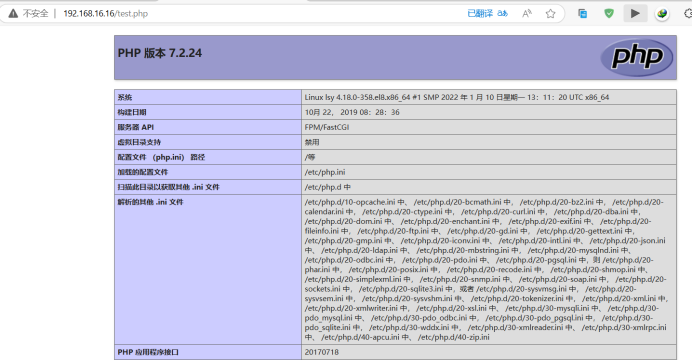The image size is (693, 360).
Task: Open the translate options icon
Action: [503, 14]
